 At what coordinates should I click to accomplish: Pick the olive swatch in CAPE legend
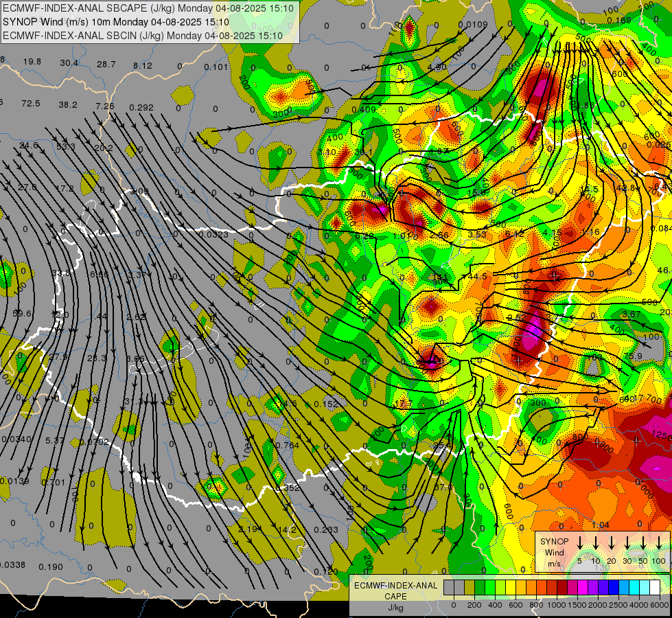pos(470,587)
